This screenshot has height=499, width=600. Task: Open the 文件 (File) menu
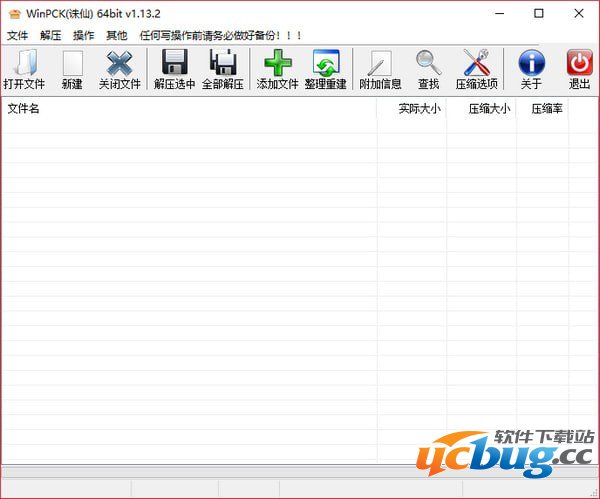point(18,35)
